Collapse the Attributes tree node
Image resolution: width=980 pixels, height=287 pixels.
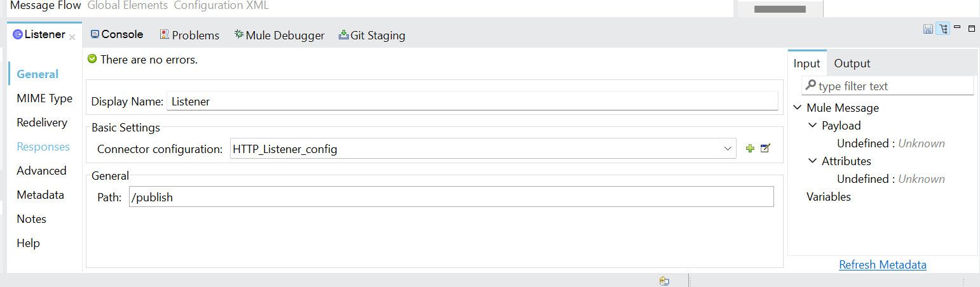[812, 161]
